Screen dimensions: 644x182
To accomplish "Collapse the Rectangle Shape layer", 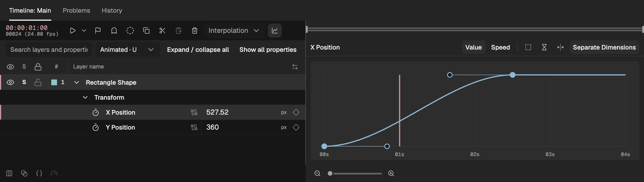I will (76, 82).
